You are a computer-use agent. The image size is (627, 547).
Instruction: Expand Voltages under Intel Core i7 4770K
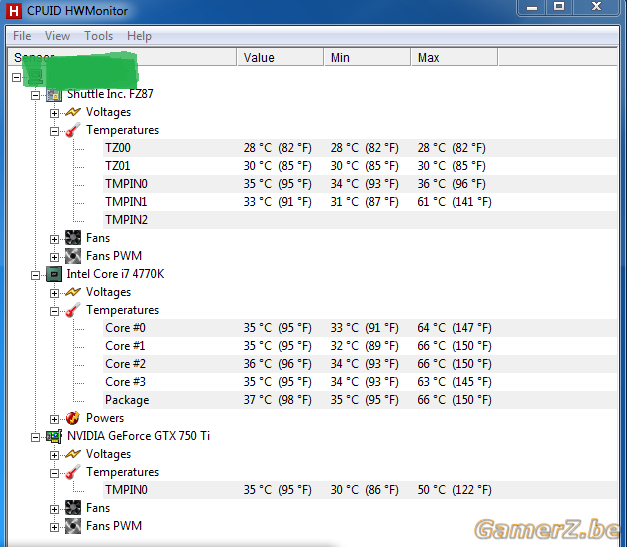coord(54,293)
